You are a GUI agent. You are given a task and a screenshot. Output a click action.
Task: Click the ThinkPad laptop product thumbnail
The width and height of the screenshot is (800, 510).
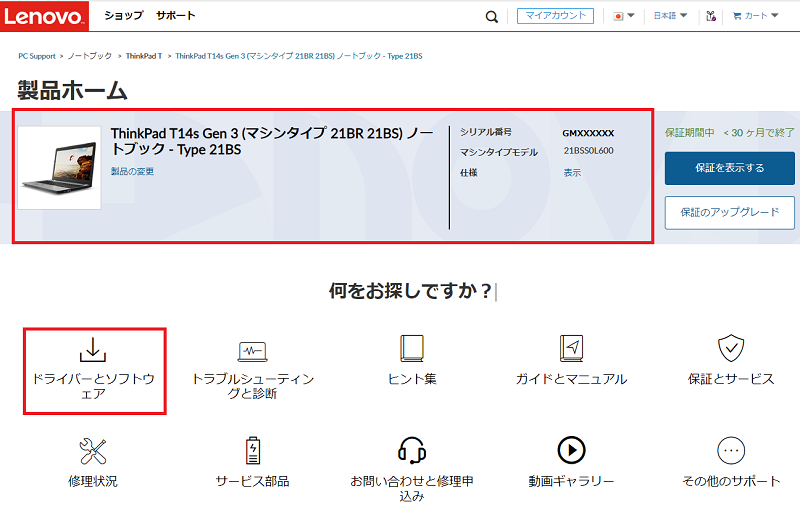click(x=59, y=168)
